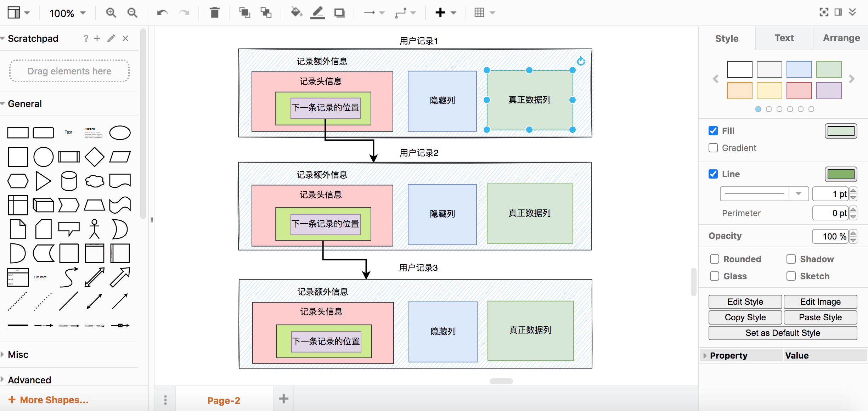Image resolution: width=868 pixels, height=411 pixels.
Task: Click the redo arrow icon
Action: (x=184, y=13)
